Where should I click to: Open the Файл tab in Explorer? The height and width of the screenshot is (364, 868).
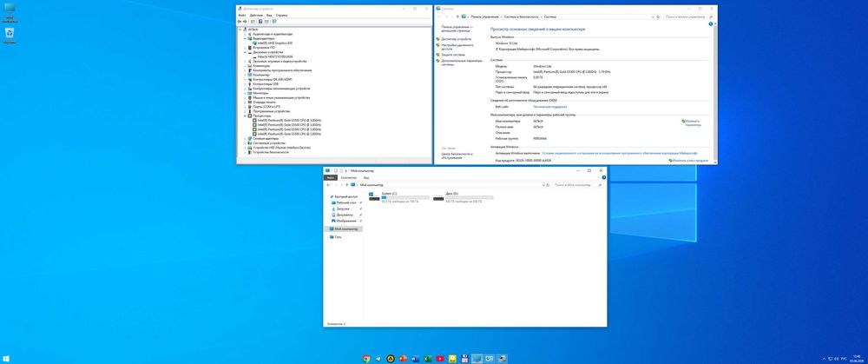331,178
